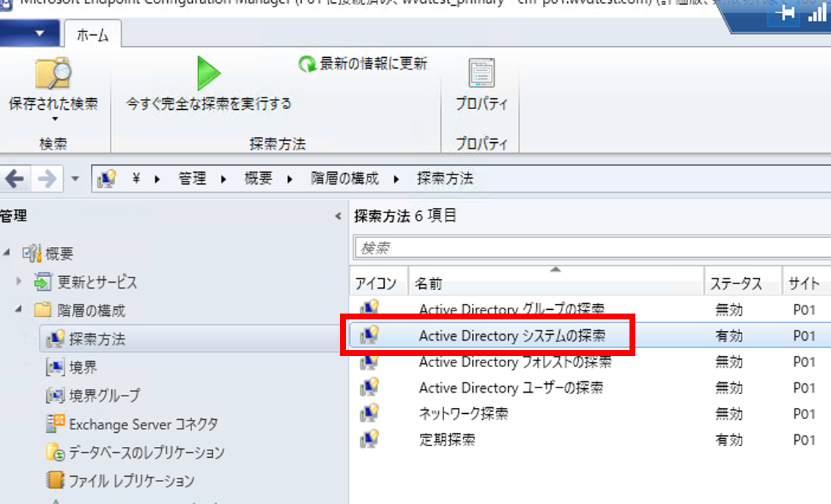Select Exchange Server コネクタ in the tree

[x=144, y=424]
